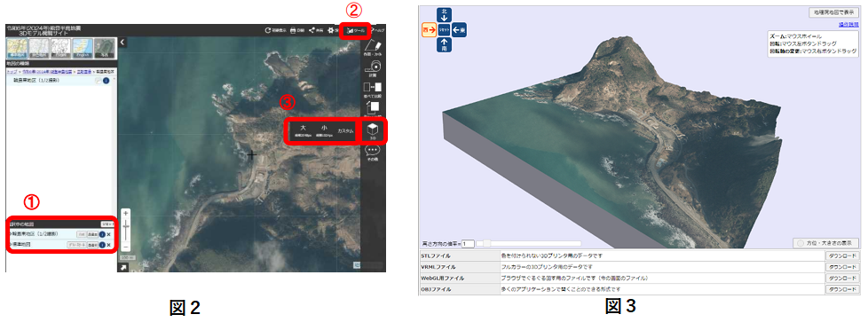Select the 作図・ファイル drawing tool
Viewport: 868px width, 330px height.
[373, 48]
